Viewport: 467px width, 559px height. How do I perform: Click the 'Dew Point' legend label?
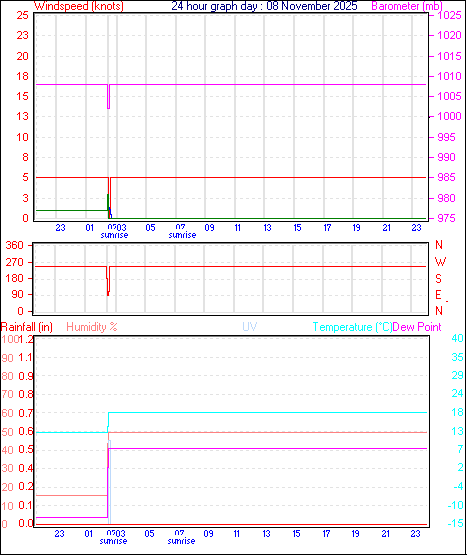click(417, 327)
